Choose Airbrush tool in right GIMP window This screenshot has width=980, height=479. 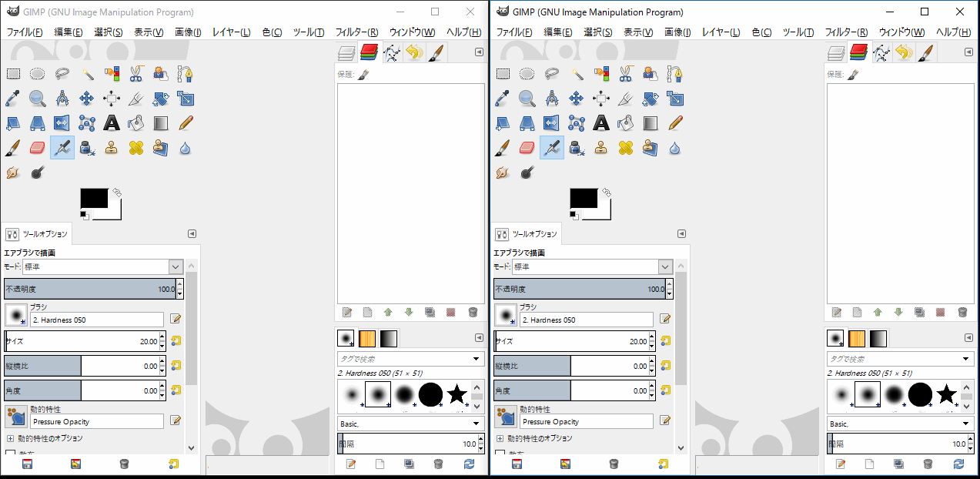(552, 148)
